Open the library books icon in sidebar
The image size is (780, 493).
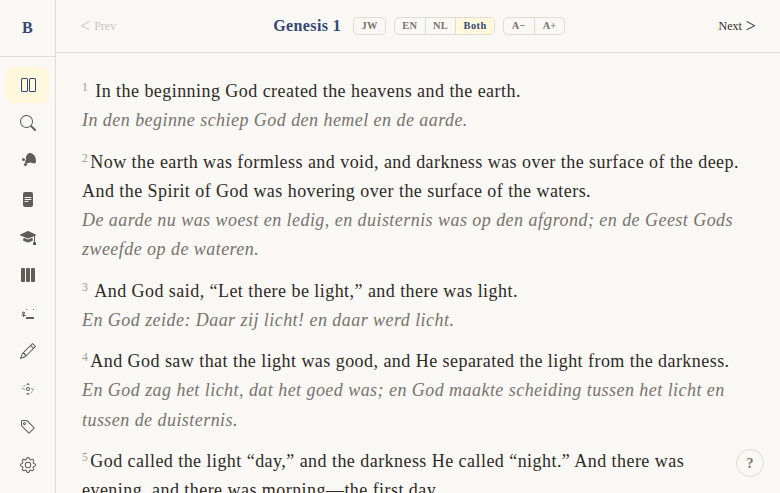pos(28,275)
